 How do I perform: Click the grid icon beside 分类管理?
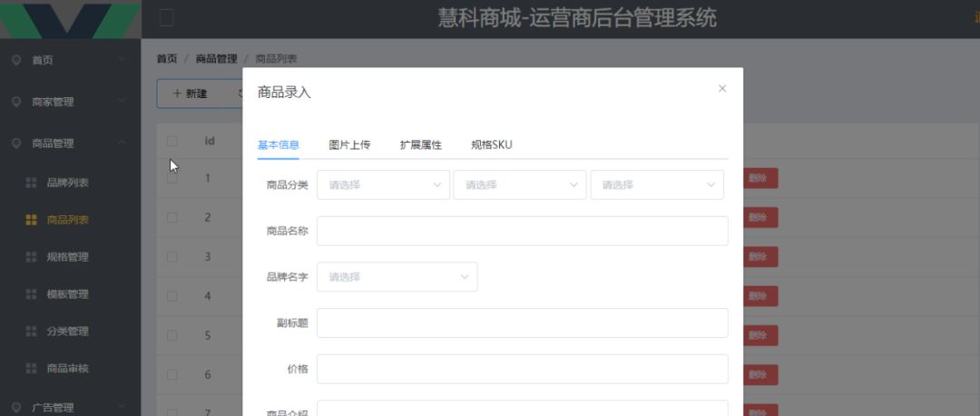pos(31,332)
